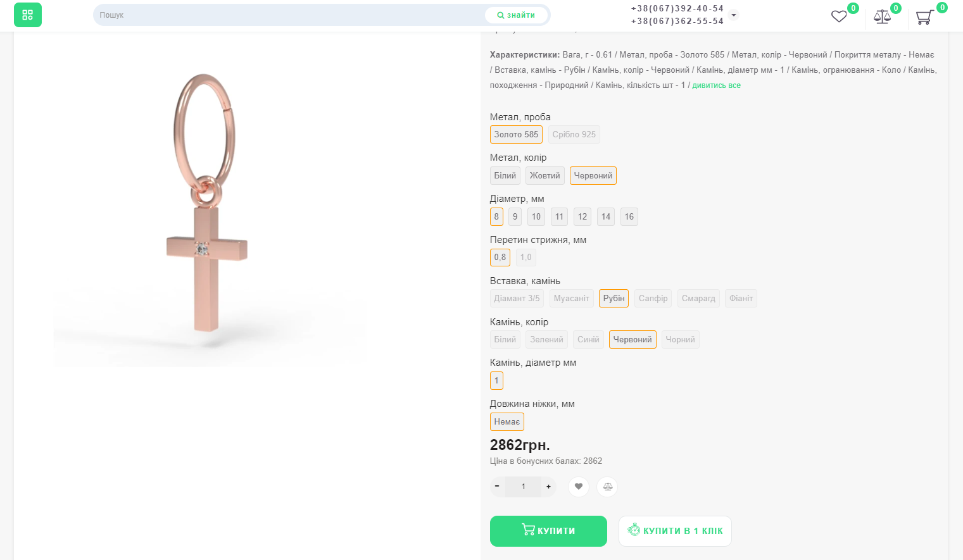Open the wishlist heart icon in header
Screen dimensions: 963x560
pyautogui.click(x=839, y=16)
